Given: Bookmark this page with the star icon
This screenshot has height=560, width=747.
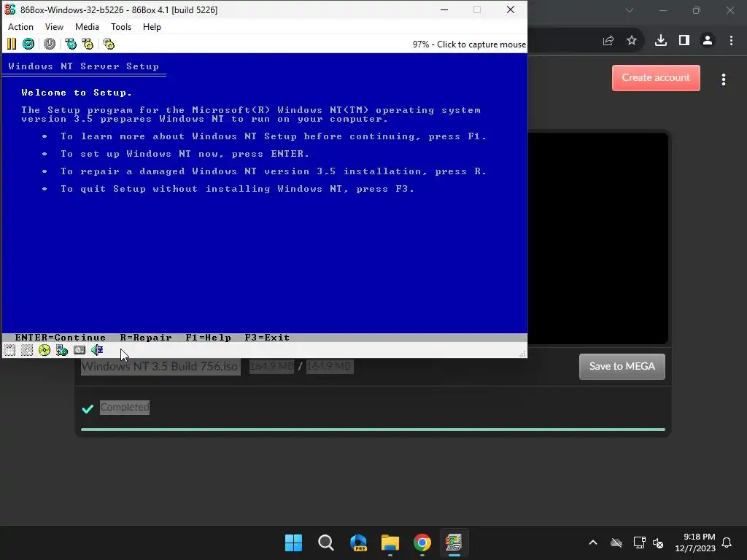Looking at the screenshot, I should click(x=632, y=41).
